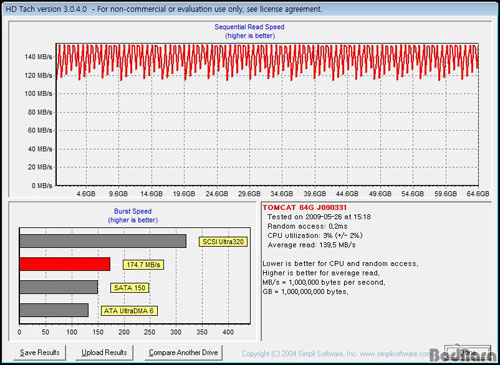Click the 140 MB/s axis label
Screen dimensions: 500x365
(38, 57)
